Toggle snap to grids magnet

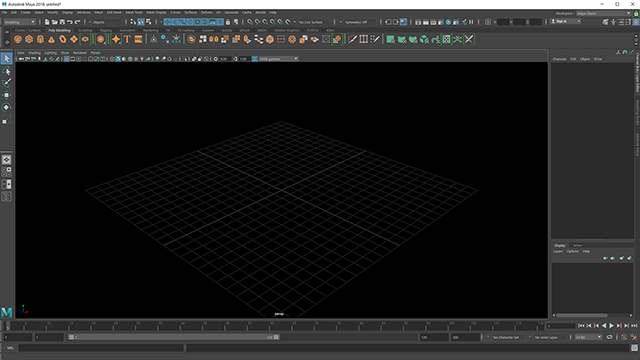(250, 22)
